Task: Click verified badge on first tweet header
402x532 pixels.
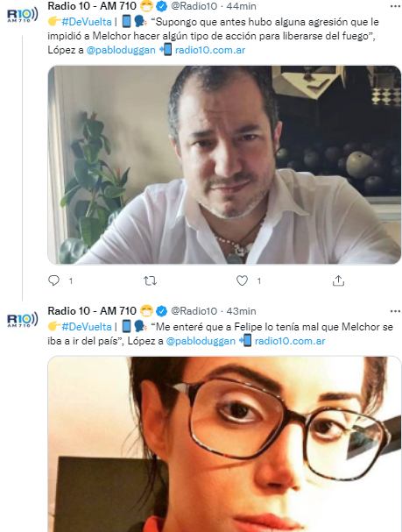Action: pyautogui.click(x=162, y=6)
